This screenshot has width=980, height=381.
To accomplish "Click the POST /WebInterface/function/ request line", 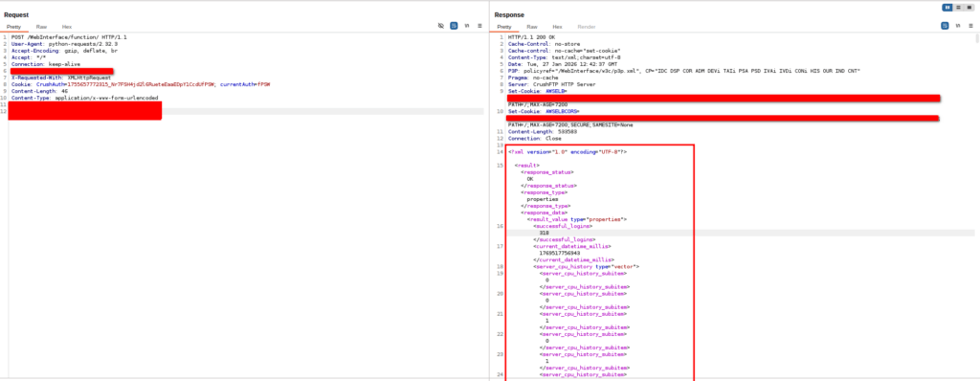I will coord(69,37).
